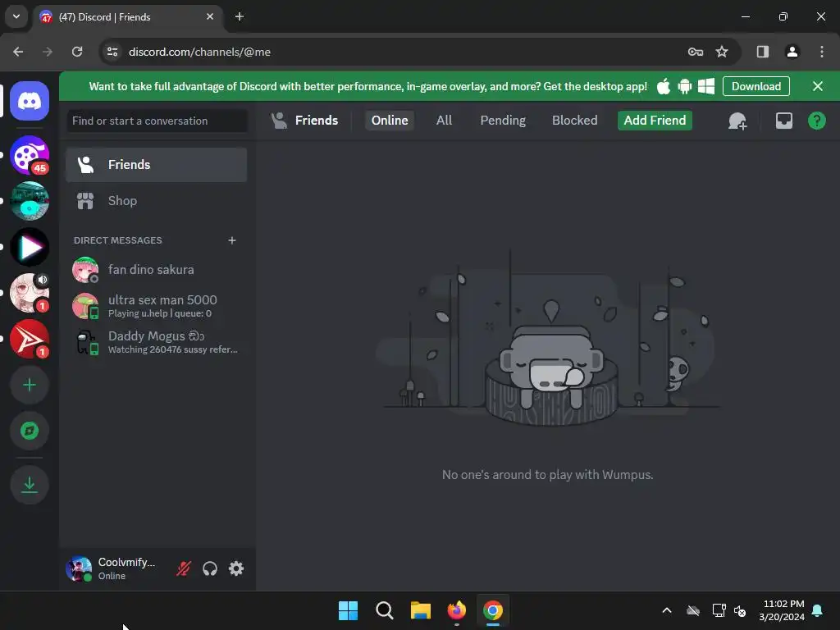Click the Windows icon in the banner
Image resolution: width=840 pixels, height=630 pixels.
[706, 86]
